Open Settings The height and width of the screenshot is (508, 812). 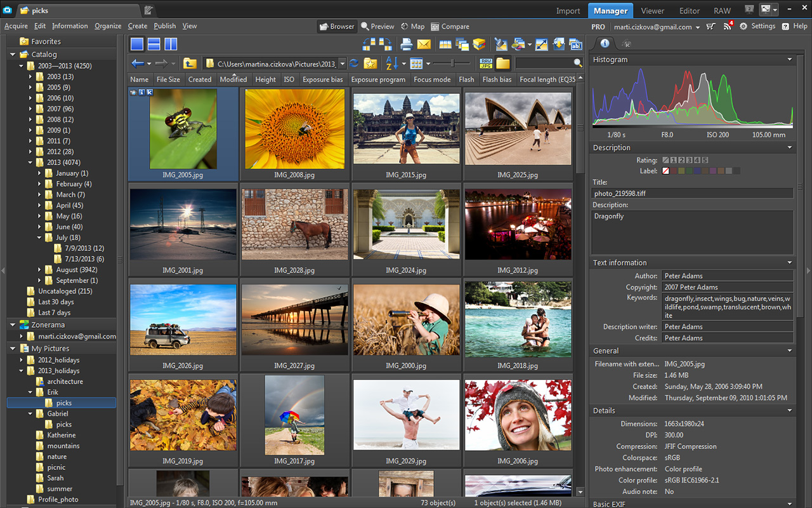(x=757, y=27)
